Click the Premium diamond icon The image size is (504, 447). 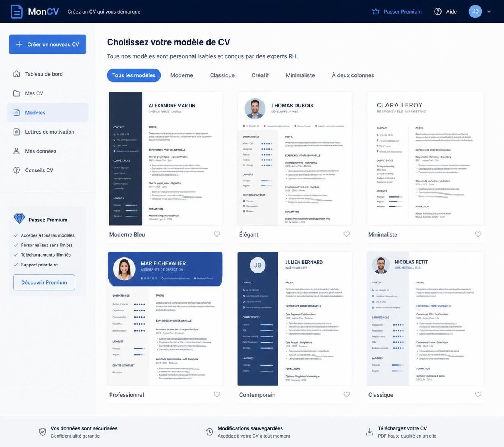pos(19,219)
